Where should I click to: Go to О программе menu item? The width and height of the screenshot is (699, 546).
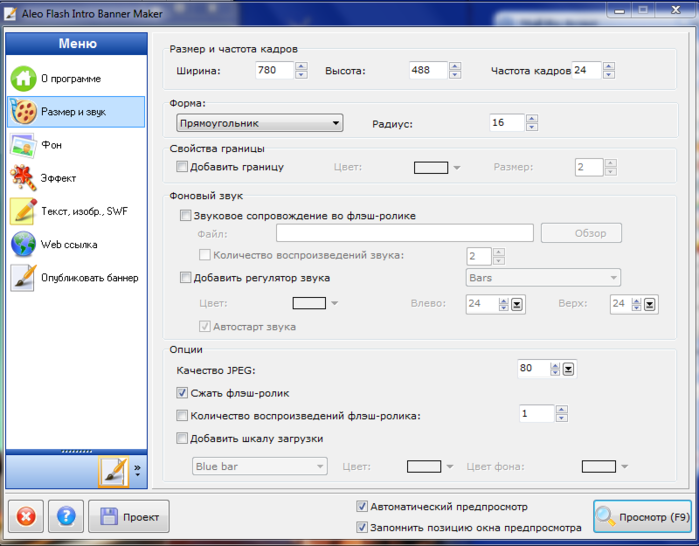point(77,79)
